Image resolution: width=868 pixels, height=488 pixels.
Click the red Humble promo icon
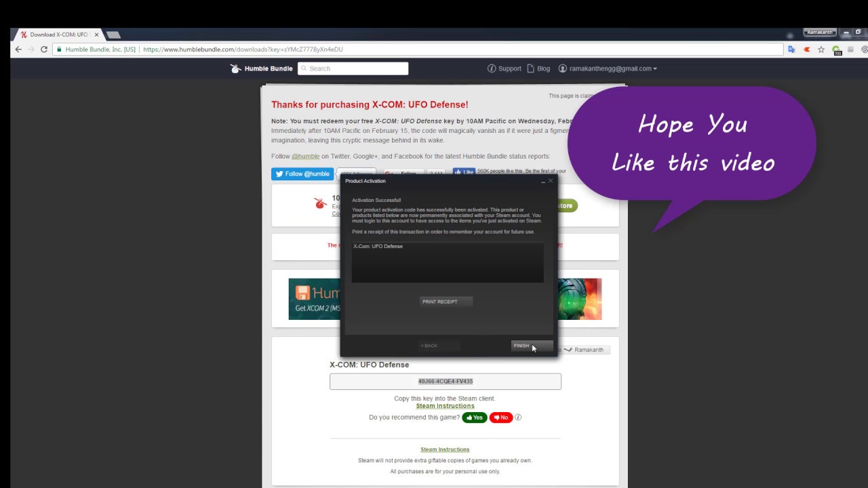click(320, 203)
